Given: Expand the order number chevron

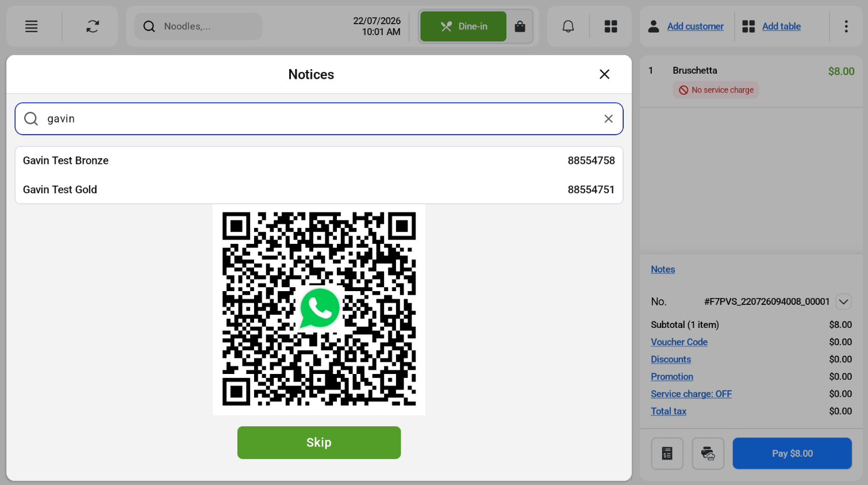Looking at the screenshot, I should pyautogui.click(x=843, y=301).
